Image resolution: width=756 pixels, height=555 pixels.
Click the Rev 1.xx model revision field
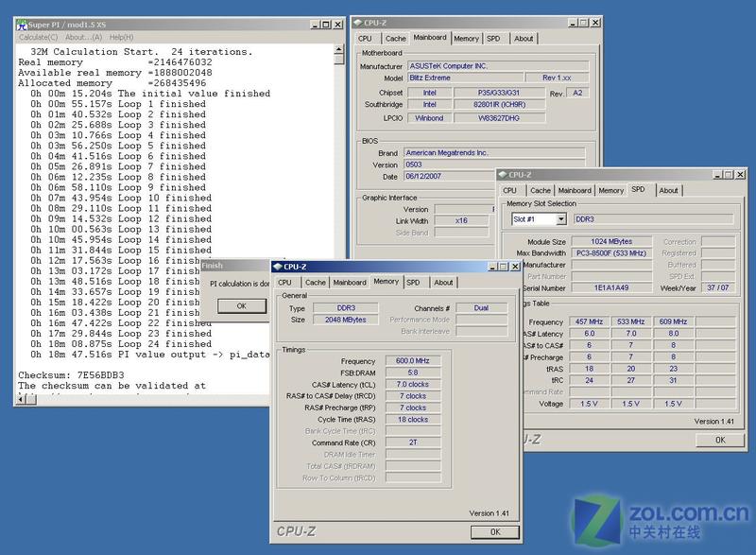coord(557,78)
